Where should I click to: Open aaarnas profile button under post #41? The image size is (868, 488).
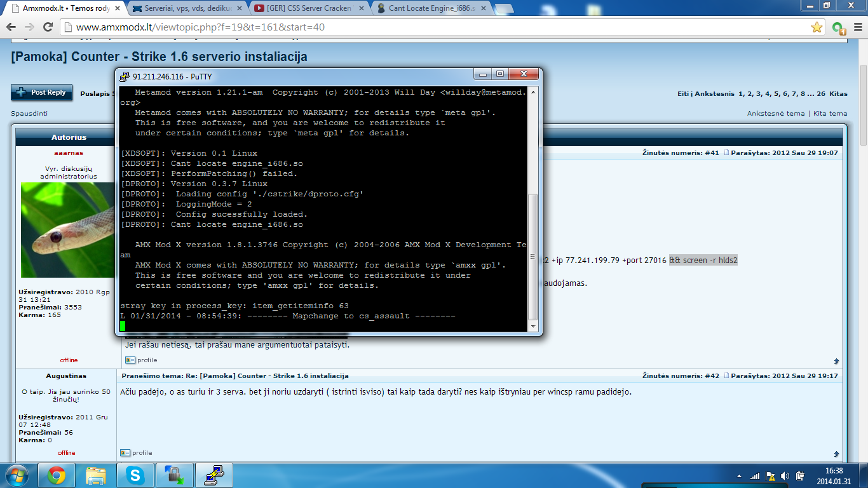pyautogui.click(x=141, y=360)
